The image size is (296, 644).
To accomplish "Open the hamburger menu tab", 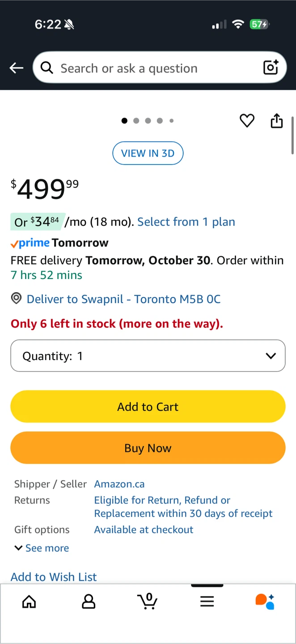I will point(207,602).
